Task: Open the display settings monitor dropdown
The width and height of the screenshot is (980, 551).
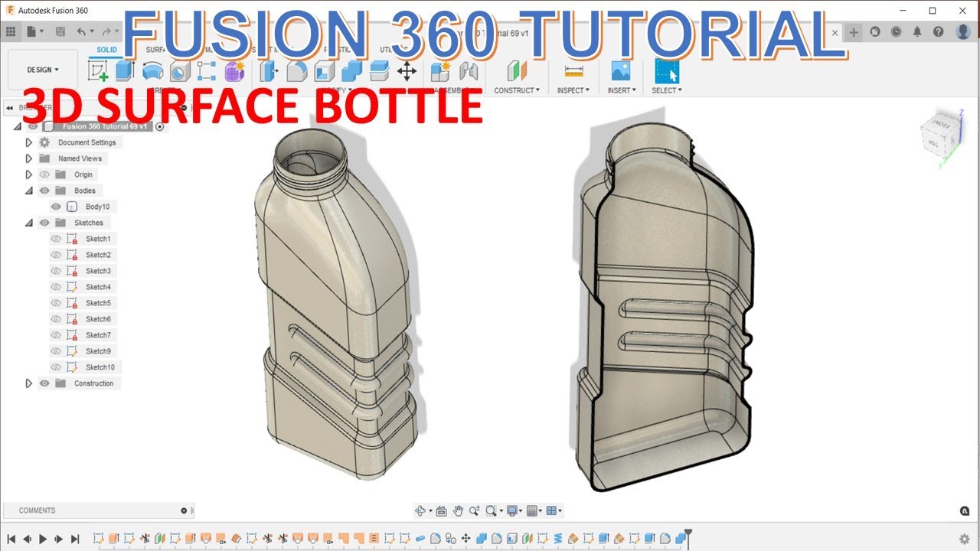Action: (x=514, y=510)
